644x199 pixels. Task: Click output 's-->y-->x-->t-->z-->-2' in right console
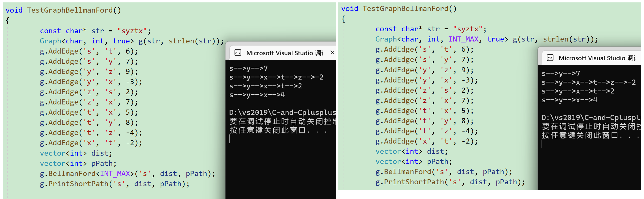coord(589,82)
